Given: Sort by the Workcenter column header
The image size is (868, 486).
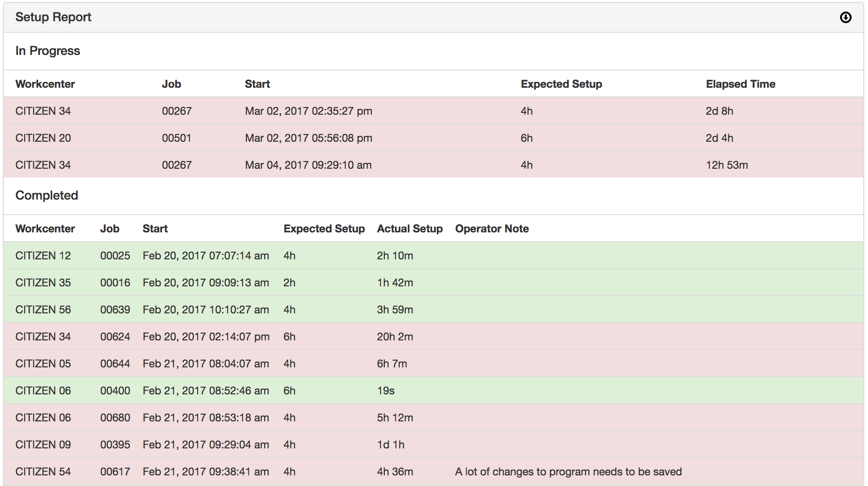Looking at the screenshot, I should [45, 84].
